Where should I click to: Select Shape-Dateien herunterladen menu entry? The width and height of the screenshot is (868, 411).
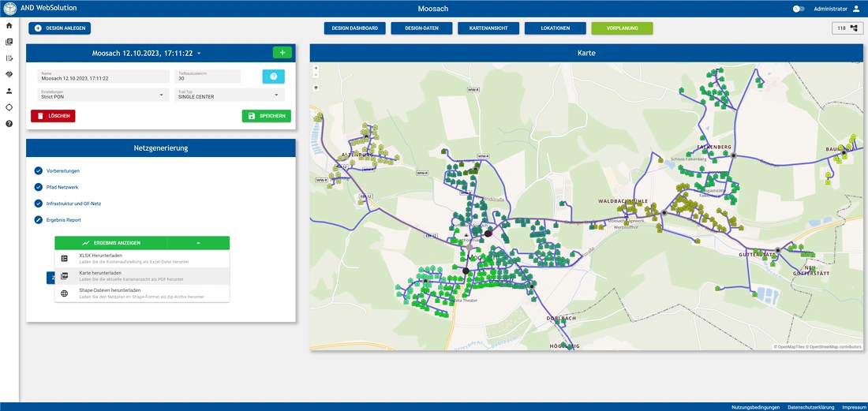[142, 293]
